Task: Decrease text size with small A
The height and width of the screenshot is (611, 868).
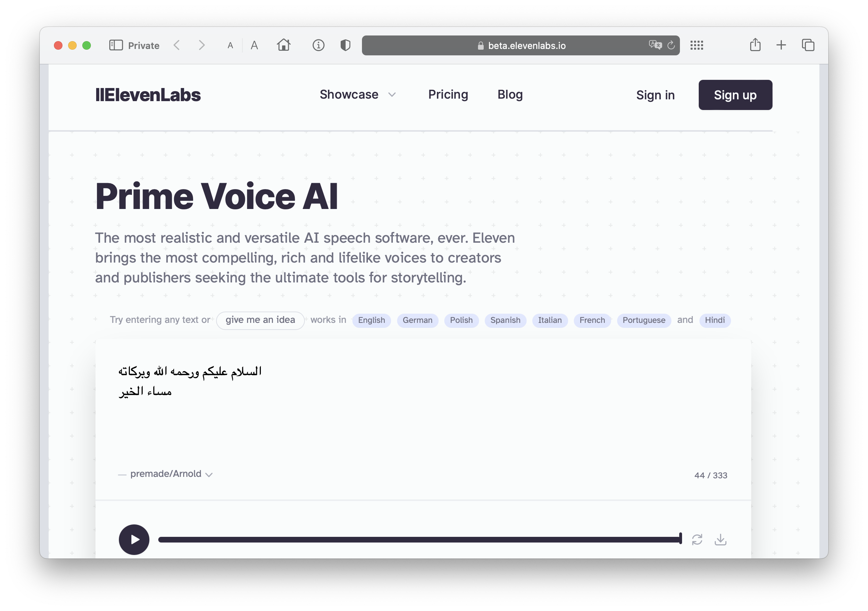Action: point(230,46)
